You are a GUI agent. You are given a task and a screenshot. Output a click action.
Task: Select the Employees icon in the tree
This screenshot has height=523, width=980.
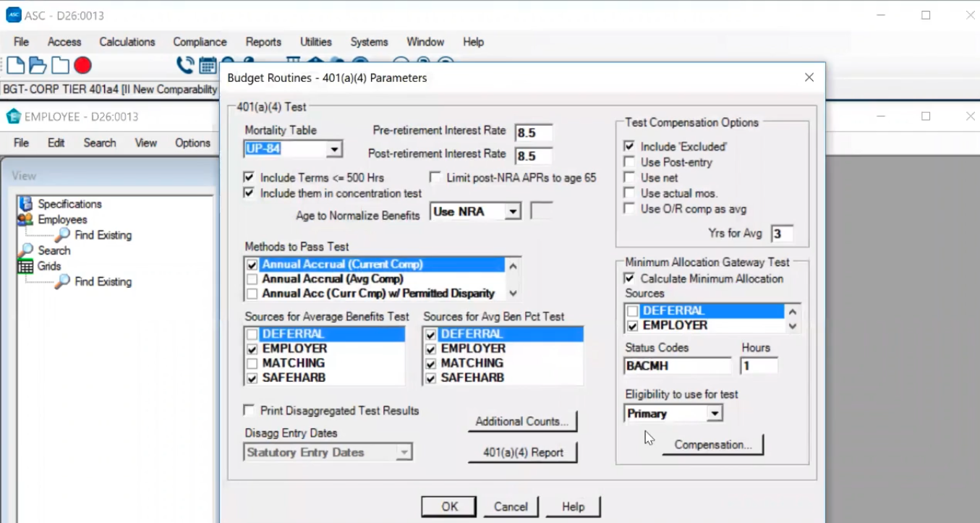point(25,219)
